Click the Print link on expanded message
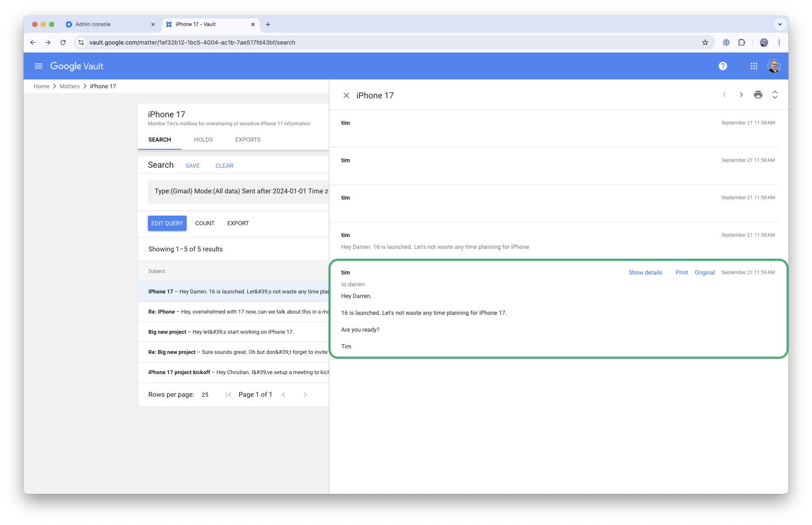Image resolution: width=812 pixels, height=525 pixels. point(682,272)
